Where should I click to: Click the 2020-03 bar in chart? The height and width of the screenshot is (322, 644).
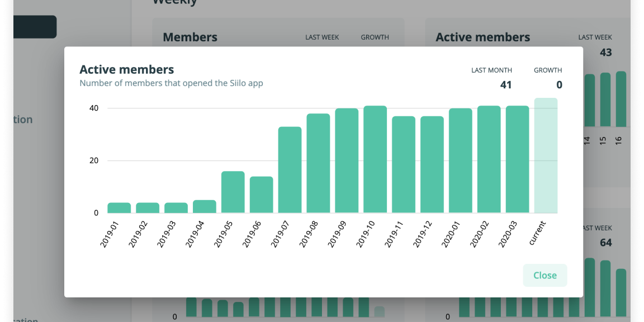tap(518, 159)
